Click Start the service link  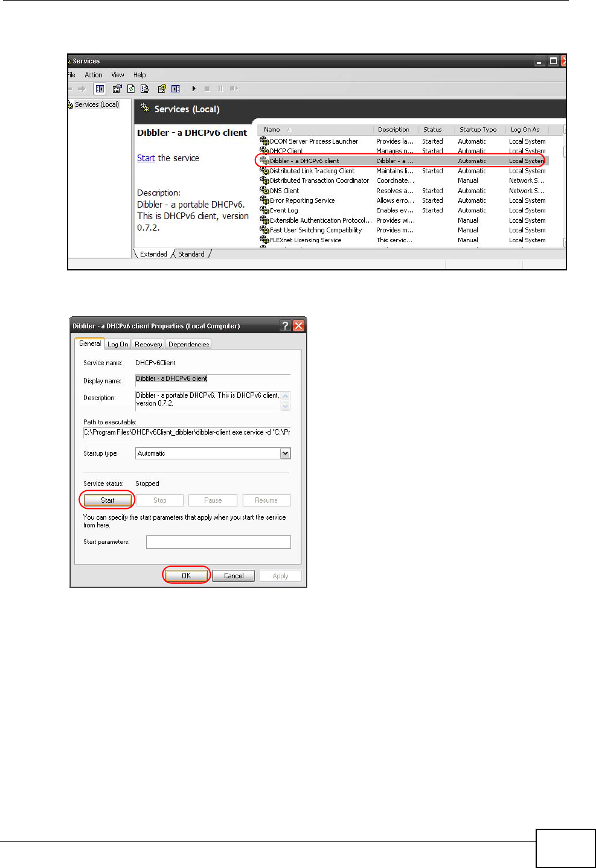(146, 158)
